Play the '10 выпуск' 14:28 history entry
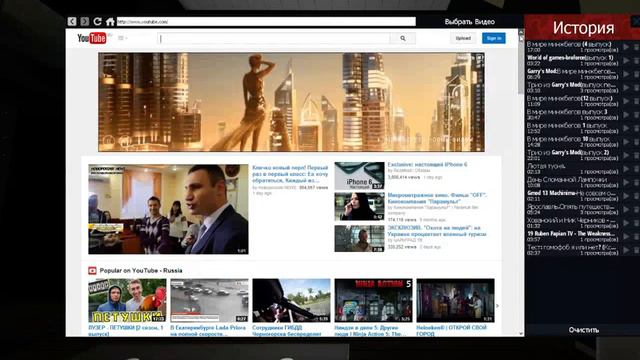 coord(627,142)
